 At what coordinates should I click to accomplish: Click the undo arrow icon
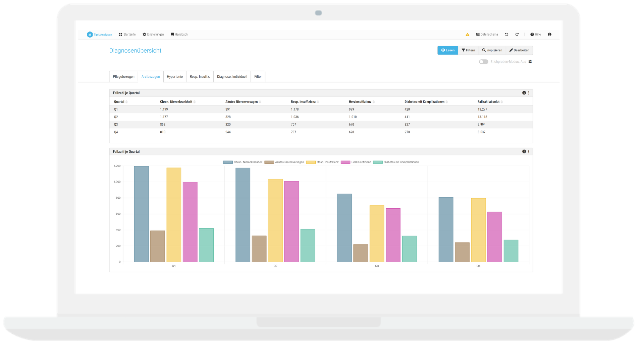point(506,34)
